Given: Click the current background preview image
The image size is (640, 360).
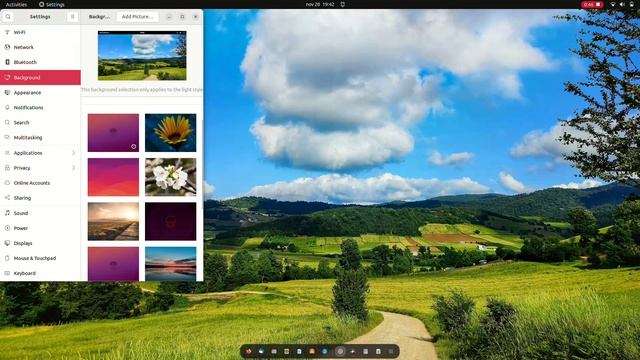Looking at the screenshot, I should click(x=142, y=56).
